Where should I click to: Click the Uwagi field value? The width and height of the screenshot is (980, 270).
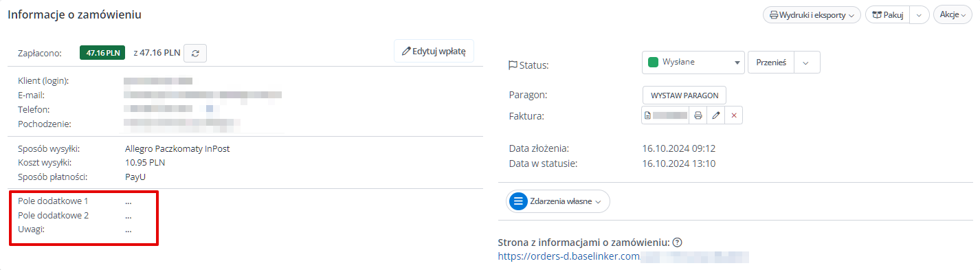pyautogui.click(x=129, y=229)
